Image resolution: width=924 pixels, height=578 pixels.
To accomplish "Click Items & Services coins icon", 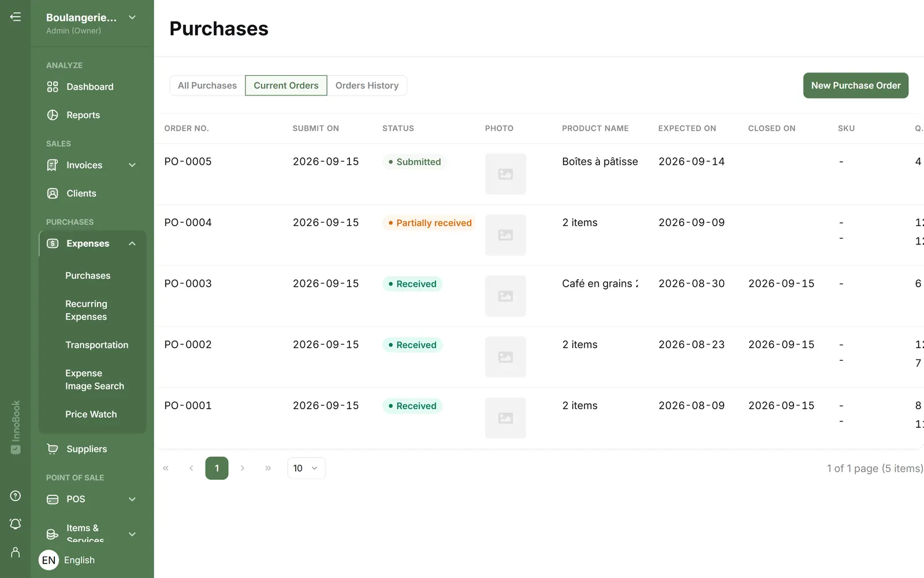I will click(x=53, y=534).
